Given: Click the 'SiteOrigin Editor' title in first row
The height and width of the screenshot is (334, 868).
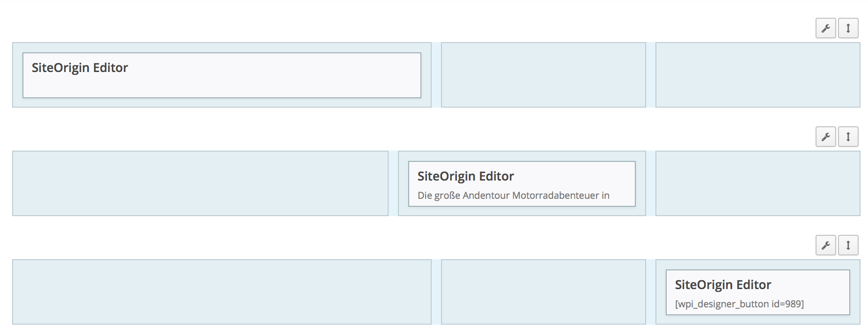Looking at the screenshot, I should point(80,68).
